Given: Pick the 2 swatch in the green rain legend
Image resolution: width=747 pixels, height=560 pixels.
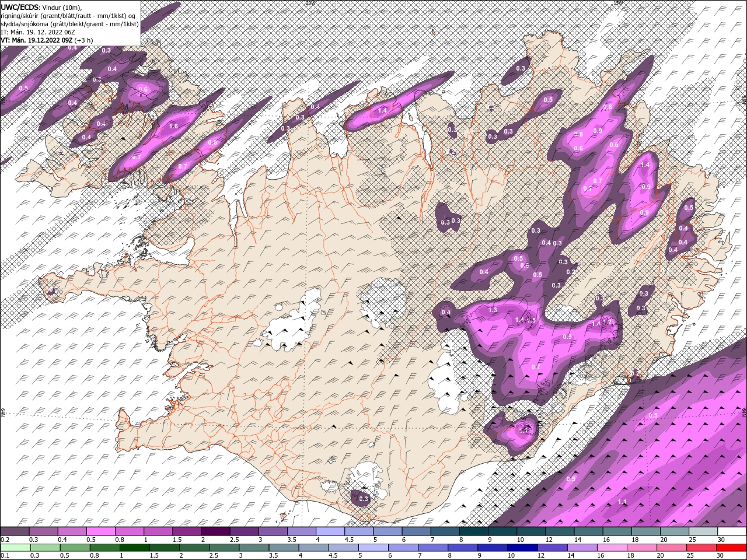Looking at the screenshot, I should [x=194, y=548].
